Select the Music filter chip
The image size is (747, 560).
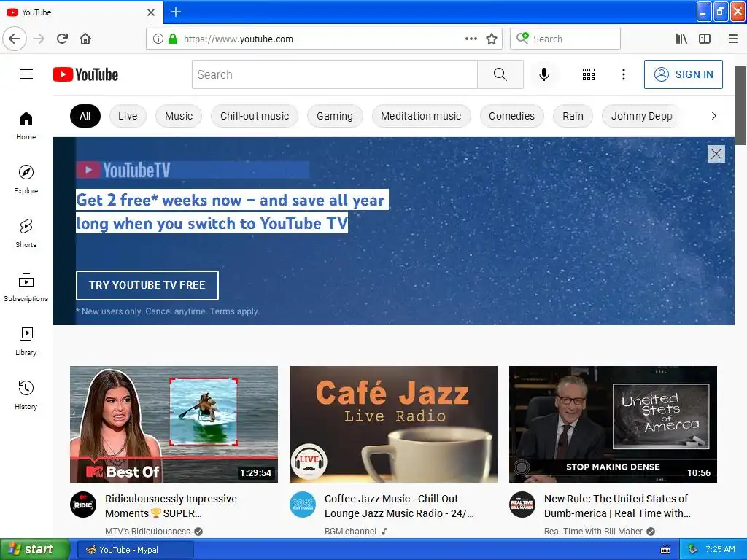click(179, 116)
